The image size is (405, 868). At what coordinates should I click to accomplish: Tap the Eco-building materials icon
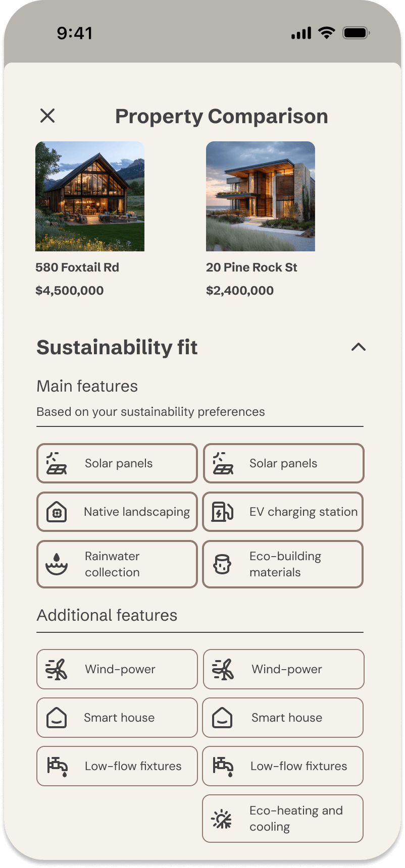tap(222, 564)
